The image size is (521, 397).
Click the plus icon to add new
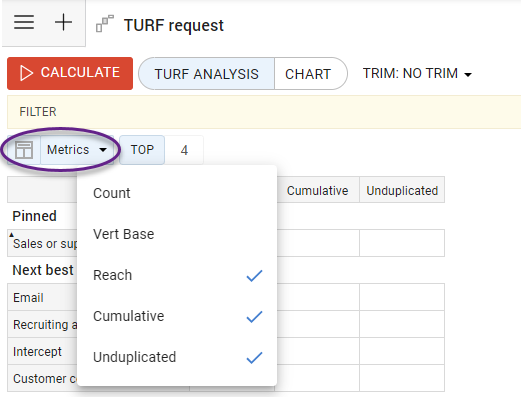63,22
